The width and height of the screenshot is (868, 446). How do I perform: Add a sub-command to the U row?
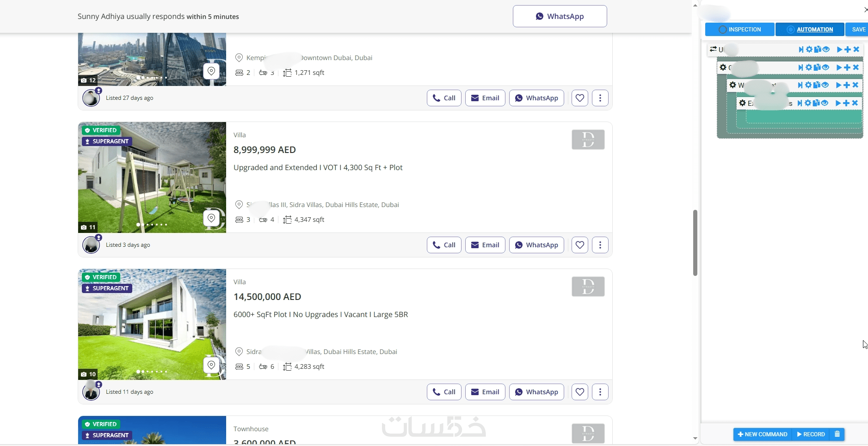(x=847, y=49)
